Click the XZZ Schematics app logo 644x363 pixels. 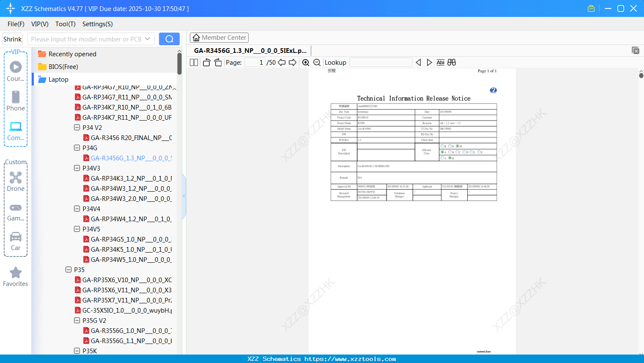pos(11,8)
